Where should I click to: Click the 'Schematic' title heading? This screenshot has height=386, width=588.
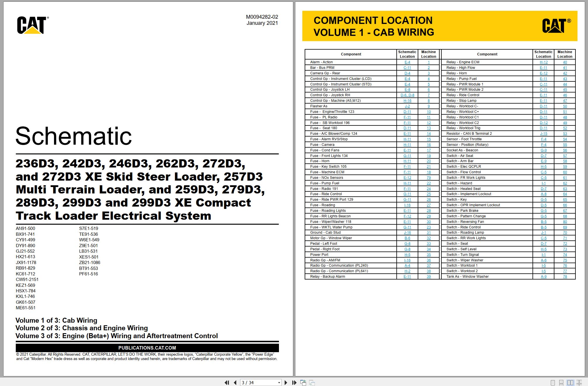pos(74,136)
